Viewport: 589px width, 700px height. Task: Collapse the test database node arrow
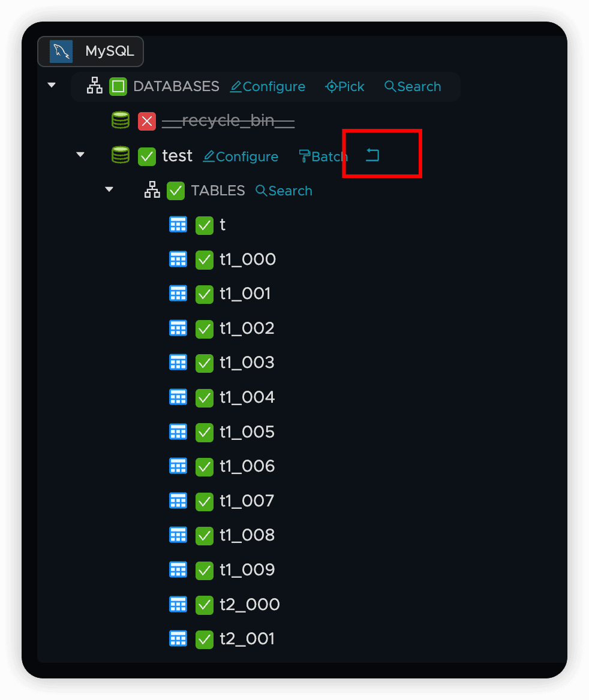click(x=80, y=155)
